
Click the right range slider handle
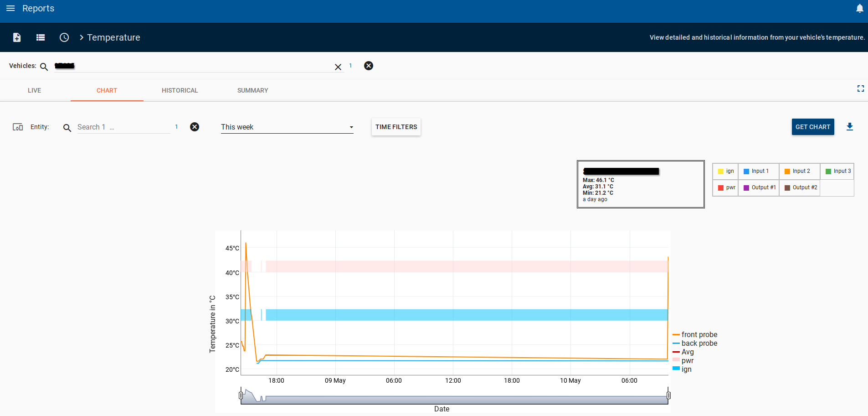(668, 395)
